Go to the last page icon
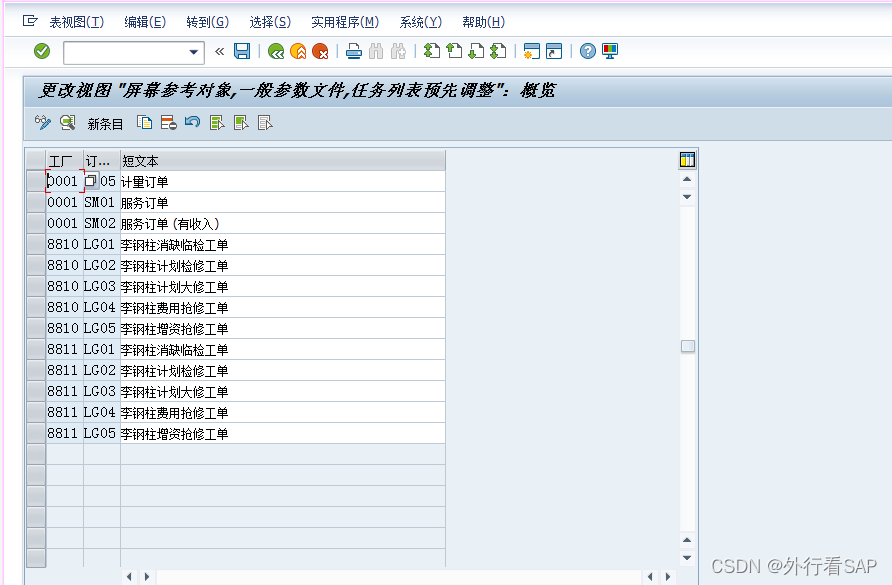Image resolution: width=892 pixels, height=585 pixels. click(498, 51)
